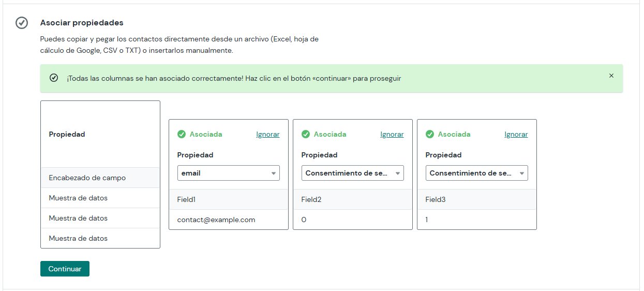Click green Asociada check icon in Field2 card

click(306, 134)
